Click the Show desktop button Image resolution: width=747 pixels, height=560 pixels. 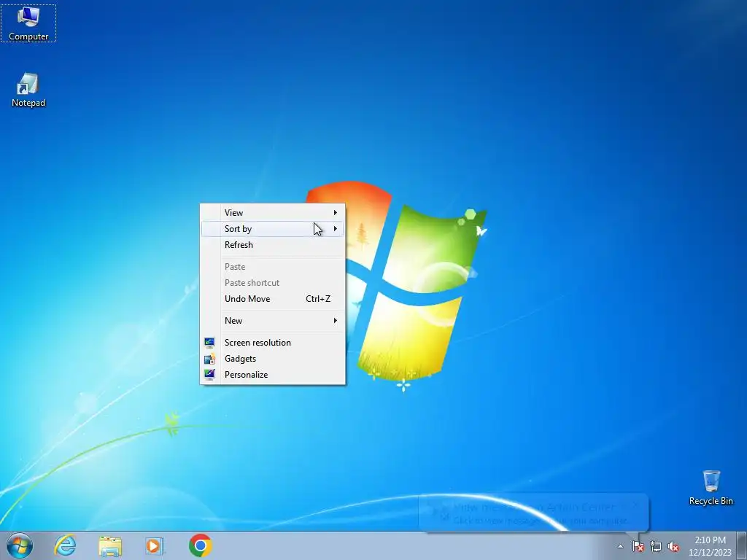click(x=742, y=546)
